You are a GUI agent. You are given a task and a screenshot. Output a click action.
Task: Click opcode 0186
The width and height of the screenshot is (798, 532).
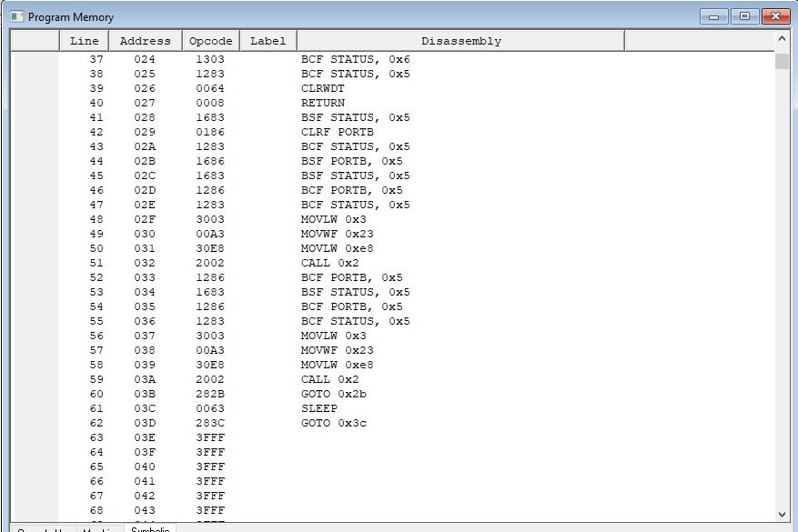coord(210,132)
